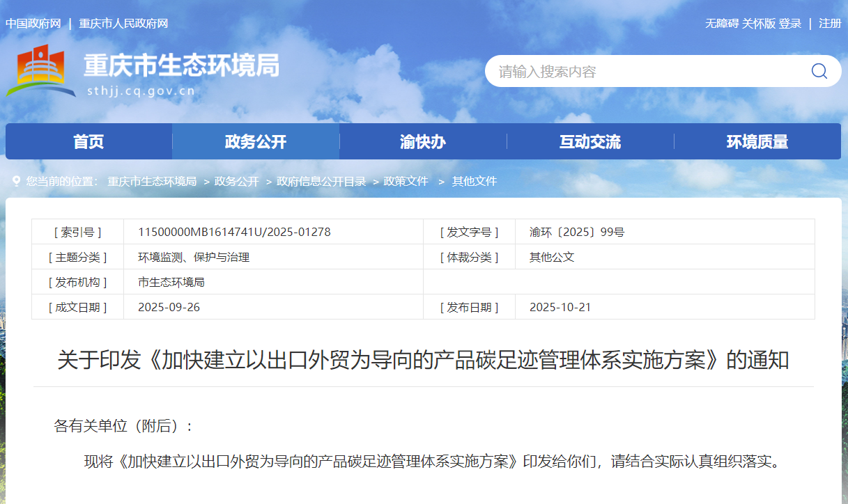This screenshot has height=504, width=848.
Task: Open the 首页 navigation tab
Action: [x=88, y=142]
